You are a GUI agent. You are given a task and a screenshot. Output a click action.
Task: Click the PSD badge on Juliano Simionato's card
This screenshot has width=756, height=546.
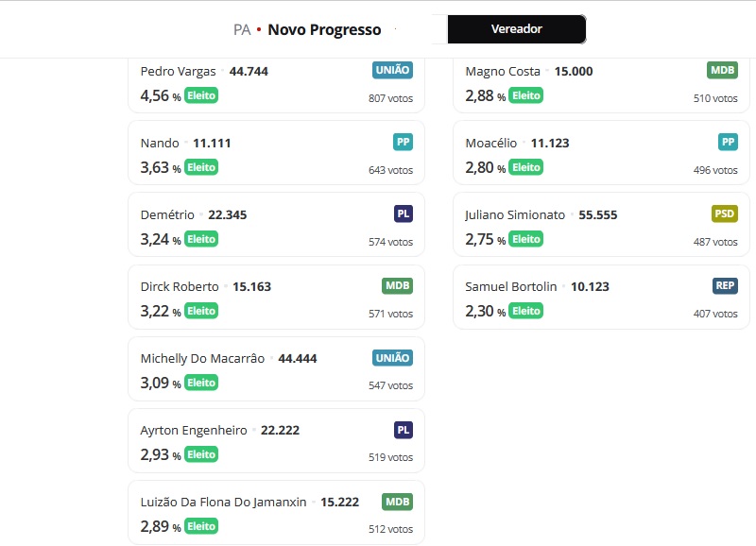[x=724, y=214]
